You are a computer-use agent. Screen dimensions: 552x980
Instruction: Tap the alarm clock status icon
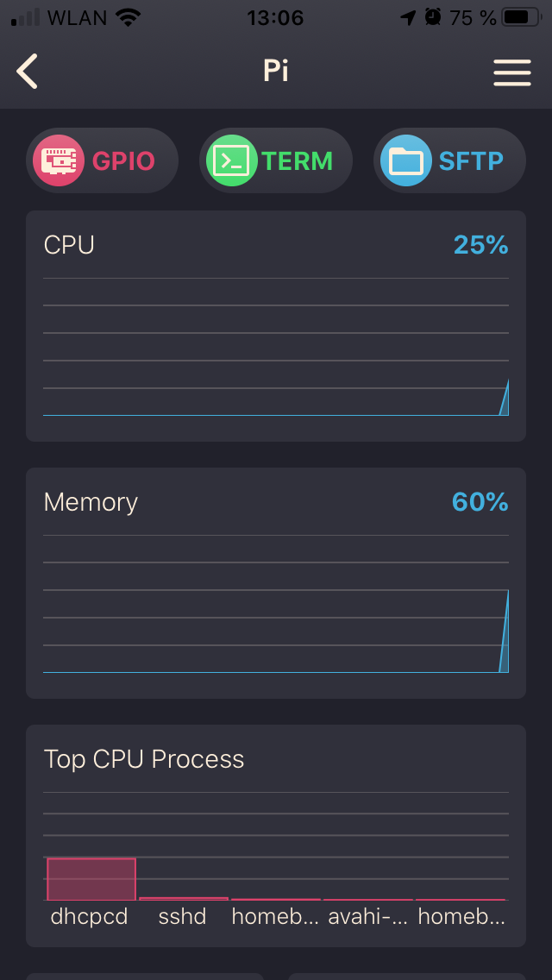pos(433,17)
